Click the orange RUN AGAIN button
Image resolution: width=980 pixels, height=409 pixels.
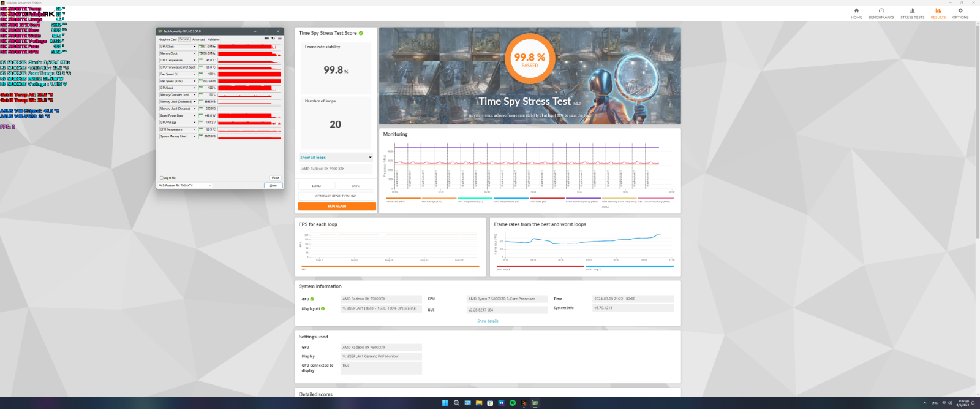tap(337, 207)
